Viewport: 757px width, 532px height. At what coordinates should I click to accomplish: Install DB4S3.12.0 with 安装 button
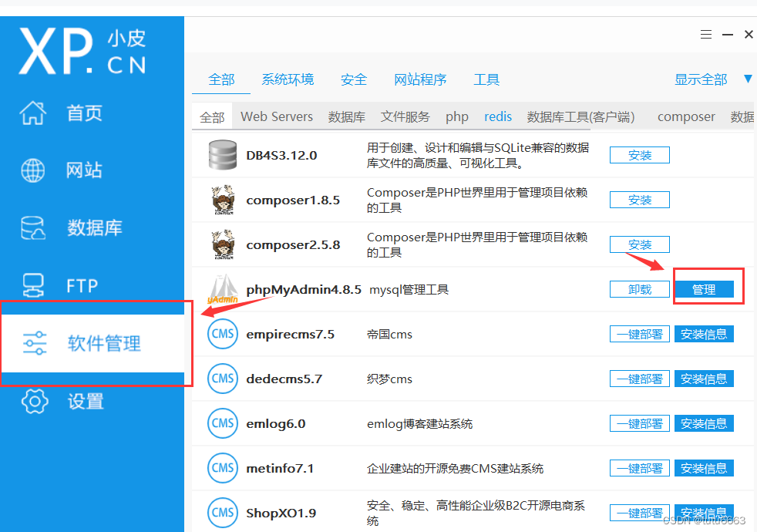(x=640, y=155)
